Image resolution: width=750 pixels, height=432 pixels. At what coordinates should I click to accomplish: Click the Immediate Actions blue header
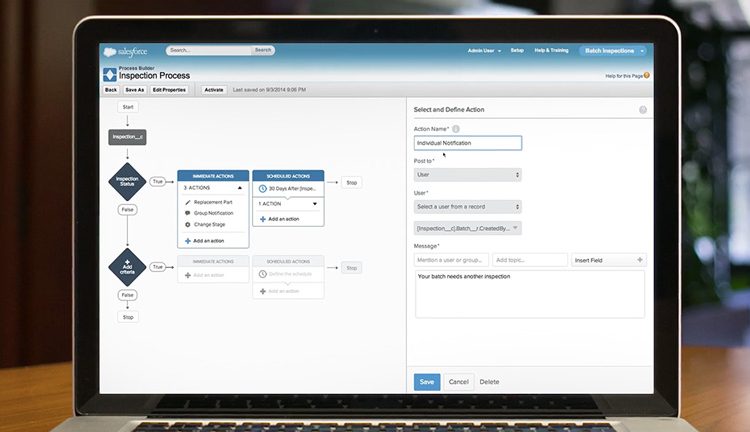coord(213,176)
